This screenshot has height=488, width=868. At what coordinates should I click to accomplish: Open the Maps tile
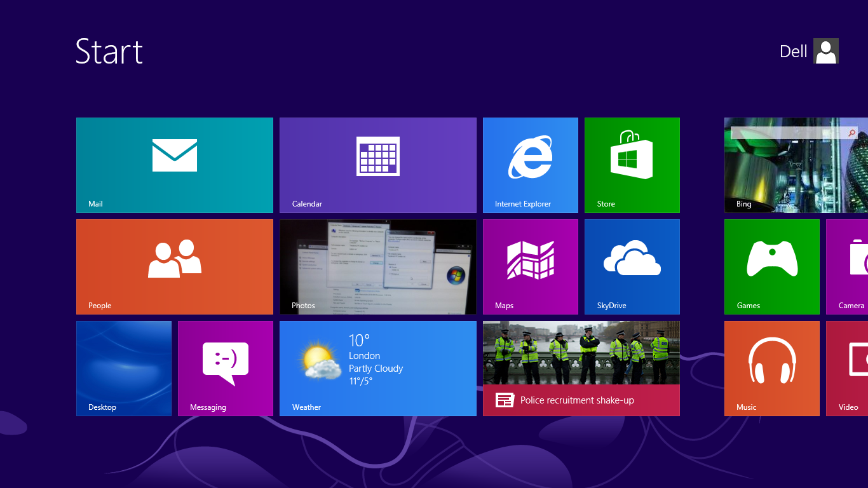(x=531, y=267)
